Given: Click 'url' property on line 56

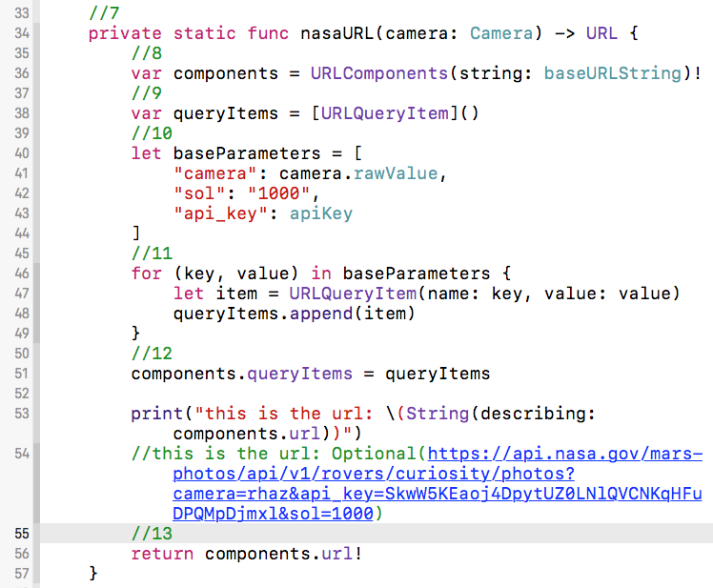Looking at the screenshot, I should pyautogui.click(x=336, y=554).
